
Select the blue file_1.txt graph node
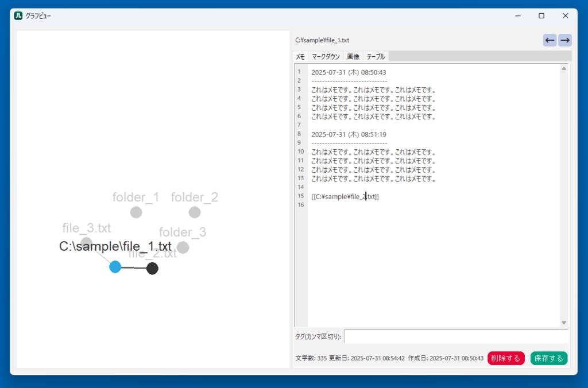click(115, 267)
